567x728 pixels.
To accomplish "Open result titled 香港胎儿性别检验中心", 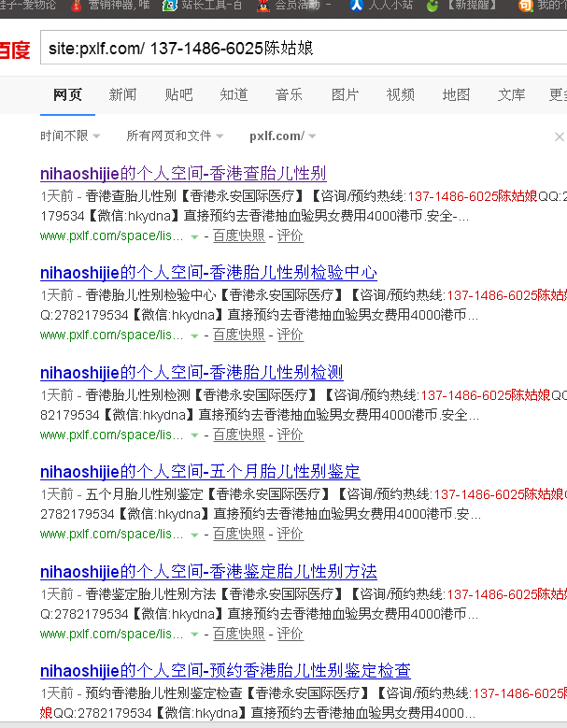I will click(x=208, y=273).
